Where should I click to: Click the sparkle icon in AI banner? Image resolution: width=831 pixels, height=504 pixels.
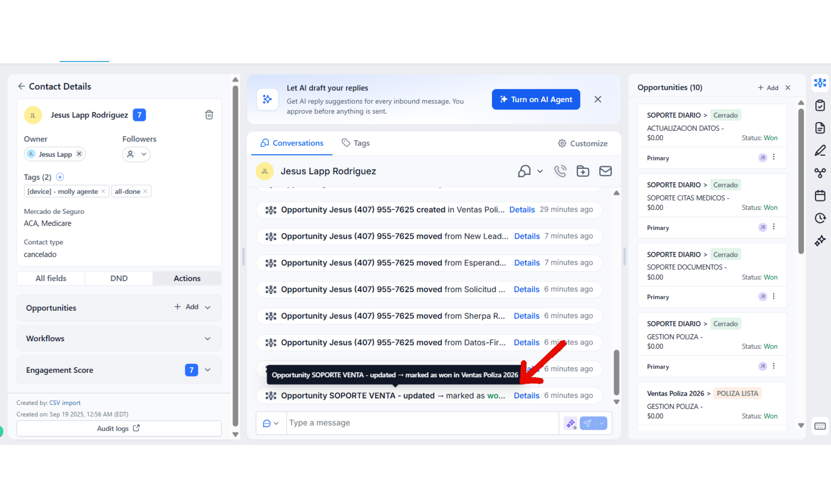(x=267, y=99)
